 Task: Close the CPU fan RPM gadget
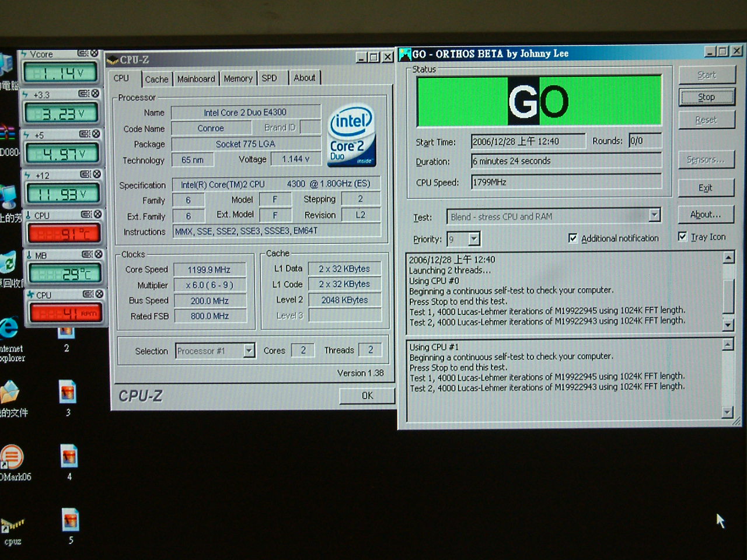[x=99, y=293]
